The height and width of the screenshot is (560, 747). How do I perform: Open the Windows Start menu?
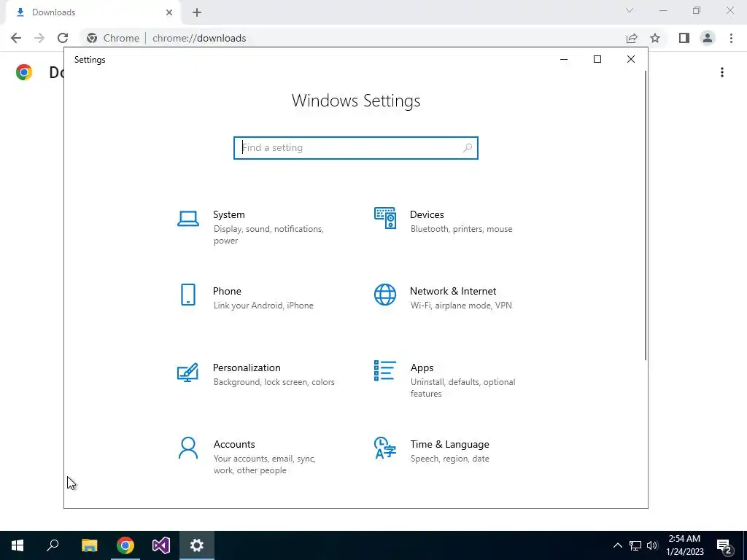(18, 545)
